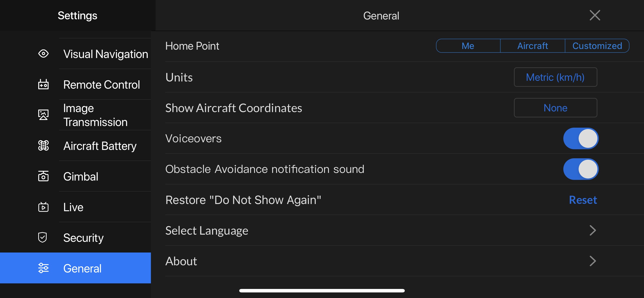
Task: Click the General sliders icon
Action: [43, 268]
